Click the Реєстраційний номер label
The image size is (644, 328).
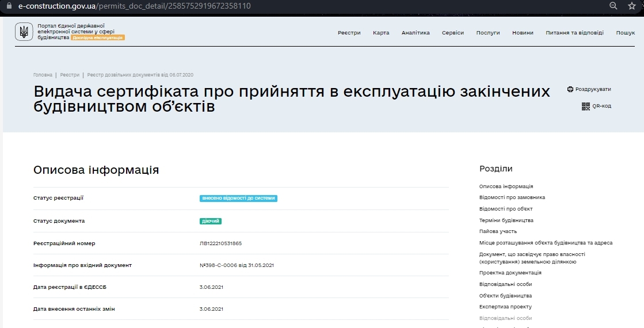[x=64, y=243]
